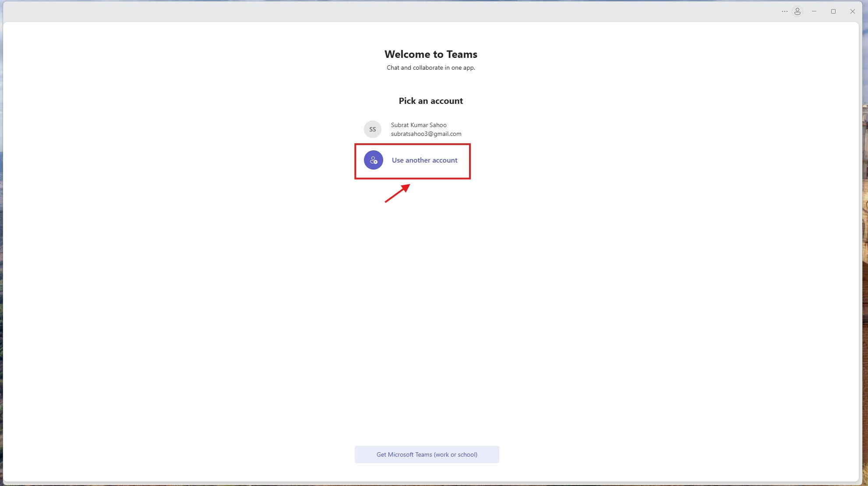Click empty title bar area of Teams window
Viewport: 868px width, 486px height.
coord(394,11)
